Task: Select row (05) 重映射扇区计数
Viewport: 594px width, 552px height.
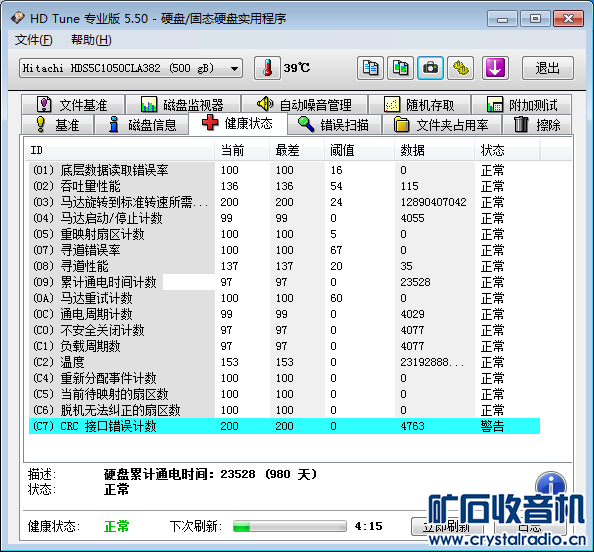Action: click(x=284, y=234)
